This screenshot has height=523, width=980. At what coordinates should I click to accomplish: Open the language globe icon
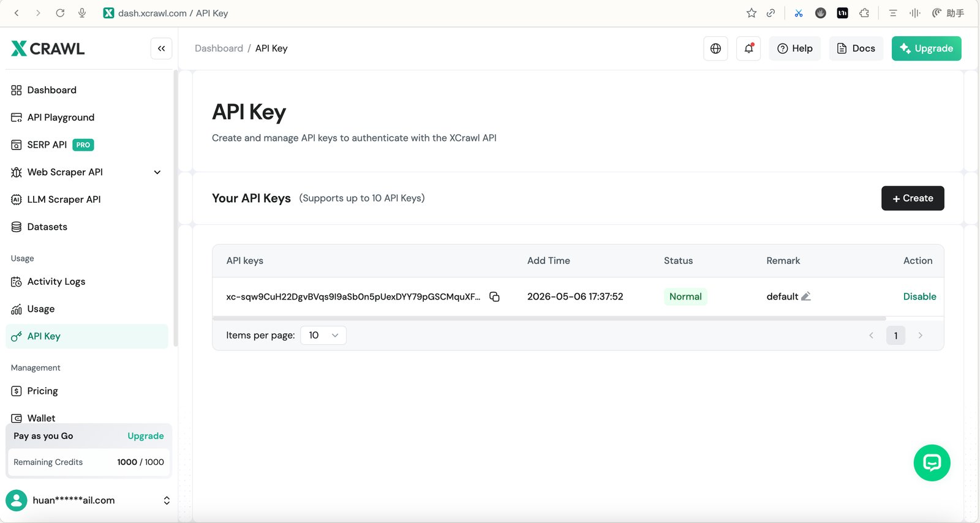coord(715,48)
